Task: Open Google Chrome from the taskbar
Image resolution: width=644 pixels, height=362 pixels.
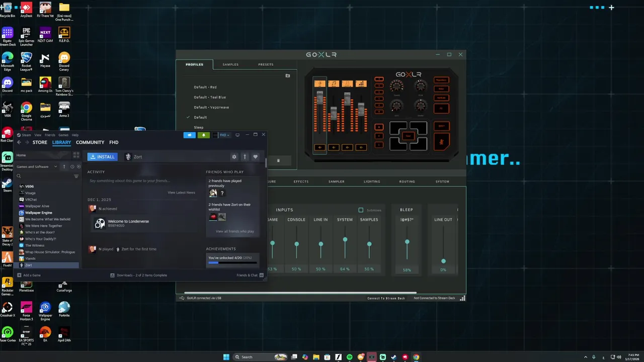Action: point(416,357)
